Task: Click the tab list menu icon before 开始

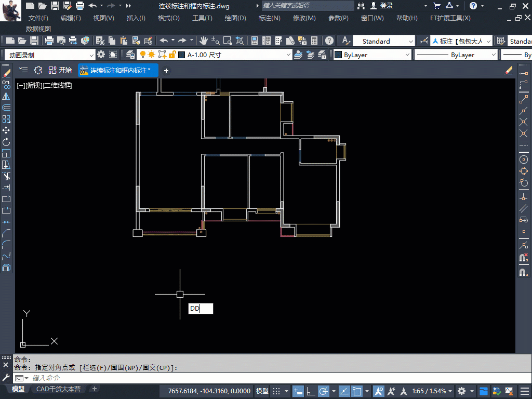Action: click(23, 70)
